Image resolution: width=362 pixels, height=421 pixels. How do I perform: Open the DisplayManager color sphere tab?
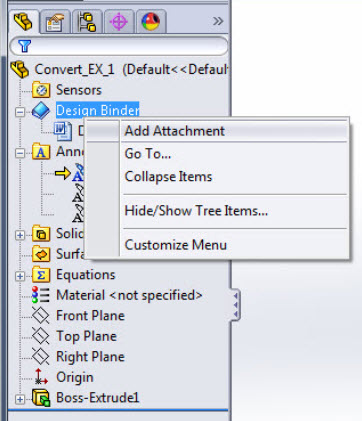click(151, 22)
